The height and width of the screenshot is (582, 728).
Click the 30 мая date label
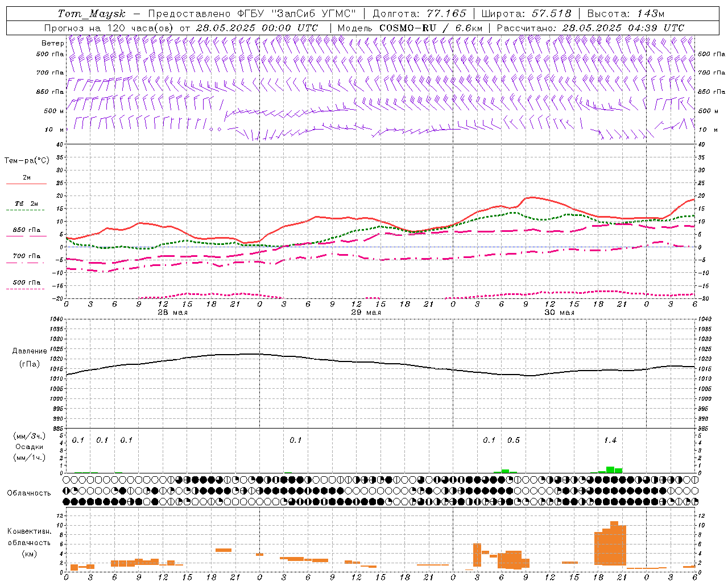point(559,312)
